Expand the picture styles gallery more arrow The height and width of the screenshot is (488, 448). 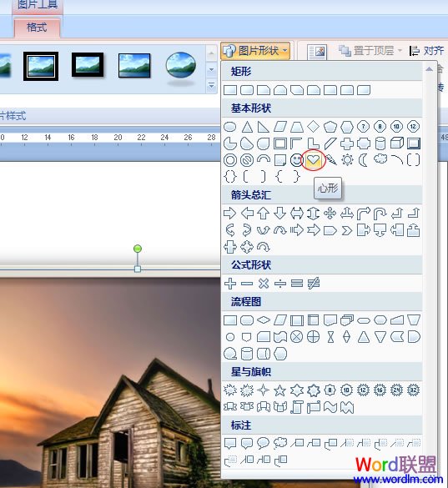(x=211, y=85)
